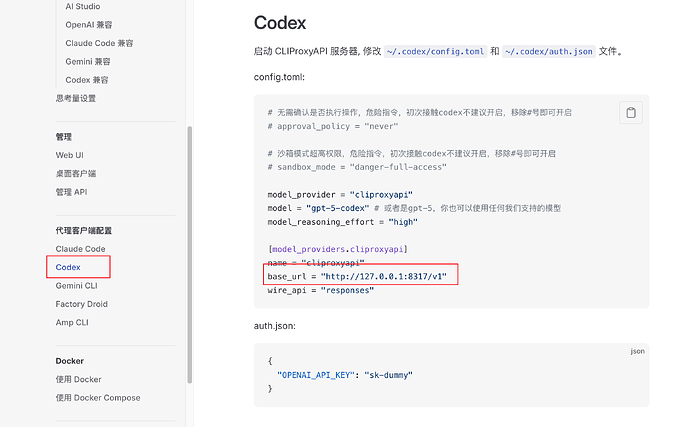Click the model = "gpt-5-codex" line

[414, 208]
